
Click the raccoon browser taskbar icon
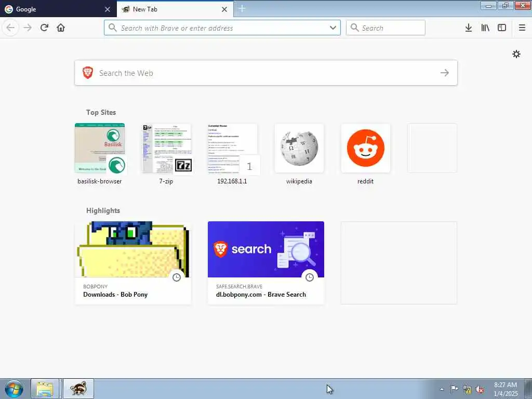tap(78, 389)
